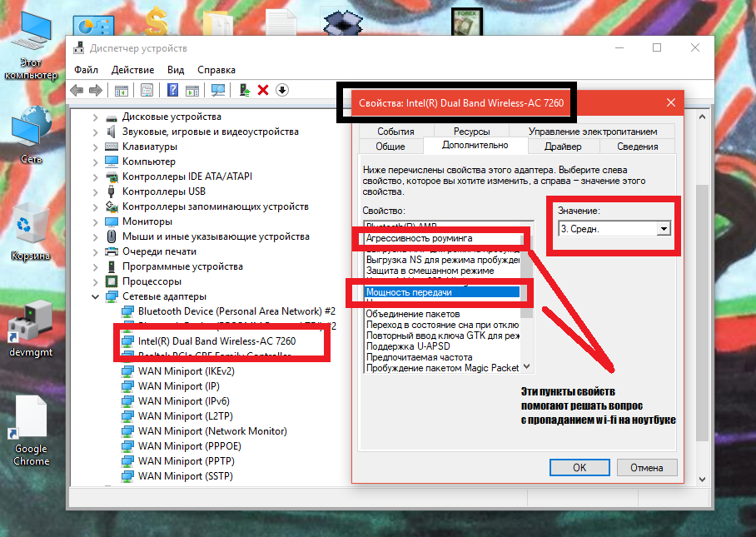Open the Этот компьютер desktop icon
This screenshot has height=537, width=756.
tap(31, 46)
